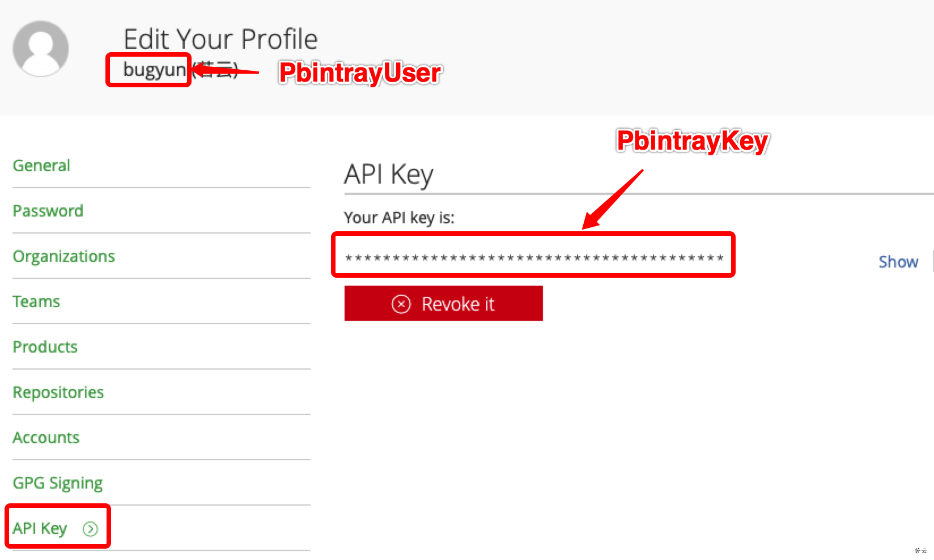The width and height of the screenshot is (934, 560).
Task: Click the Edit Your Profile heading
Action: click(x=220, y=39)
